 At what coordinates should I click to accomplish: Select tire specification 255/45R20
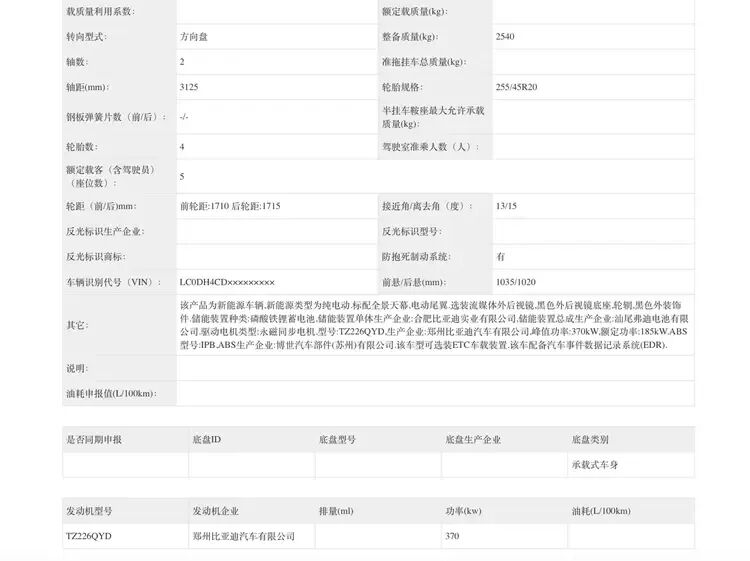tap(516, 88)
